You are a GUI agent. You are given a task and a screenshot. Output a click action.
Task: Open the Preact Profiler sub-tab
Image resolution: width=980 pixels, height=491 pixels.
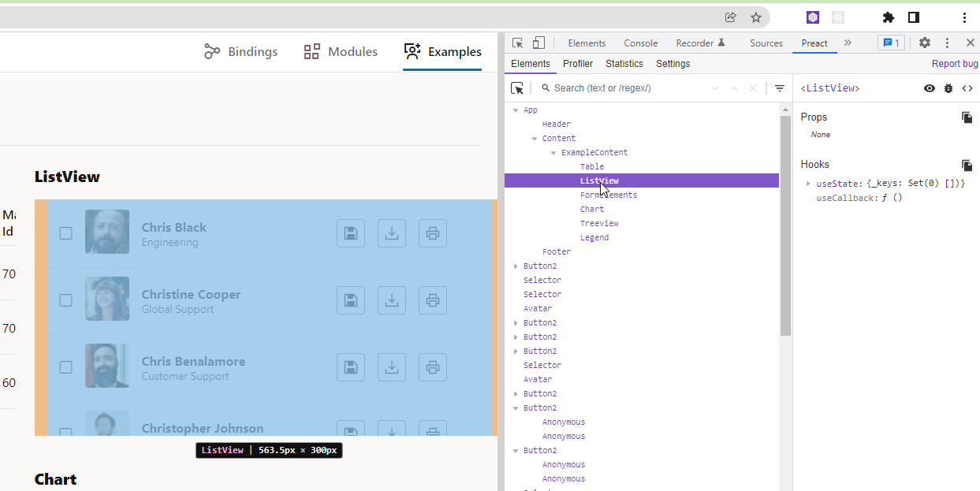point(578,64)
